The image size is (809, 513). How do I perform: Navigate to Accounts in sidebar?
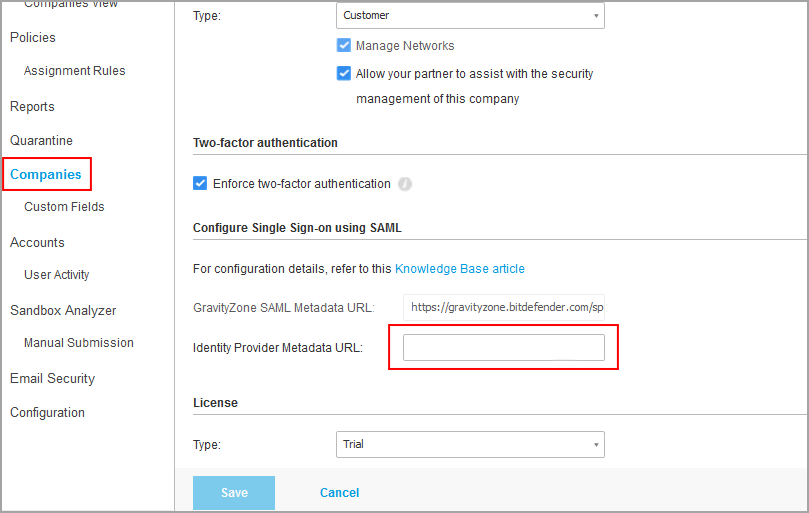point(37,243)
